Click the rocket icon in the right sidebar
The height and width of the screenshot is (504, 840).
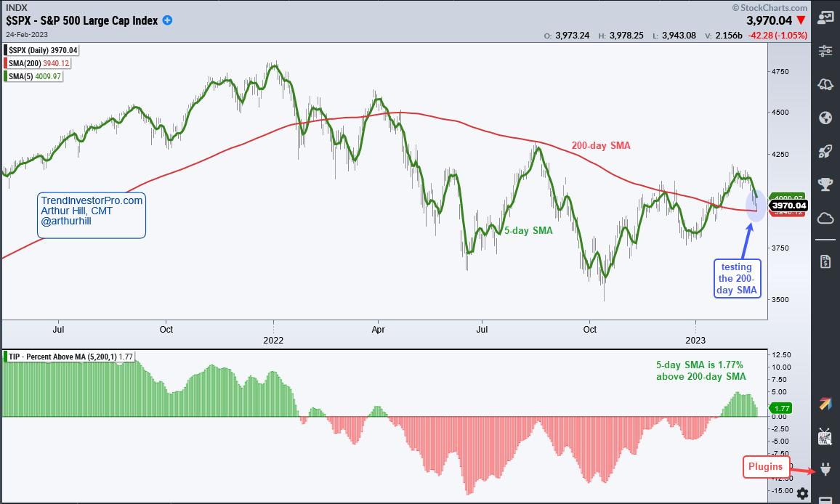click(825, 151)
